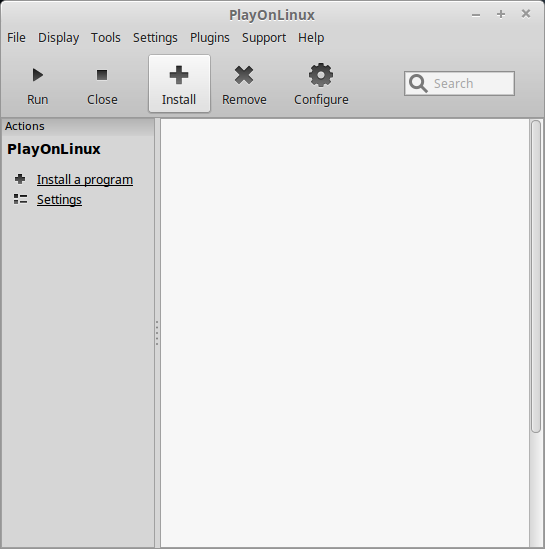
Task: Click the Install plus toolbar button
Action: (x=179, y=84)
